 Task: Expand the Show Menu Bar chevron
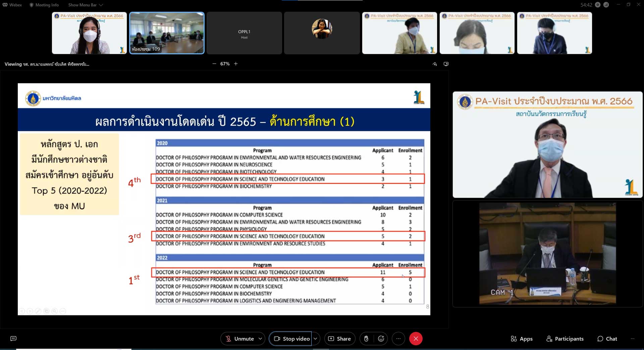coord(101,5)
